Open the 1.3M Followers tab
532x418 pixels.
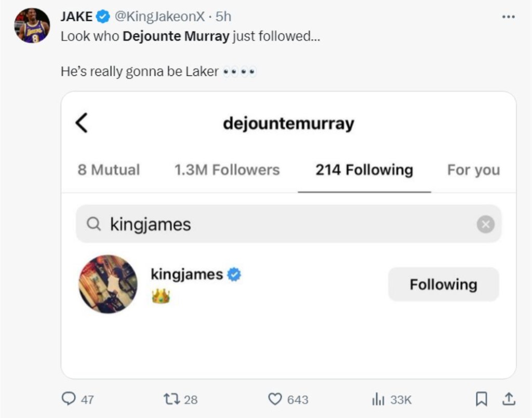coord(227,170)
